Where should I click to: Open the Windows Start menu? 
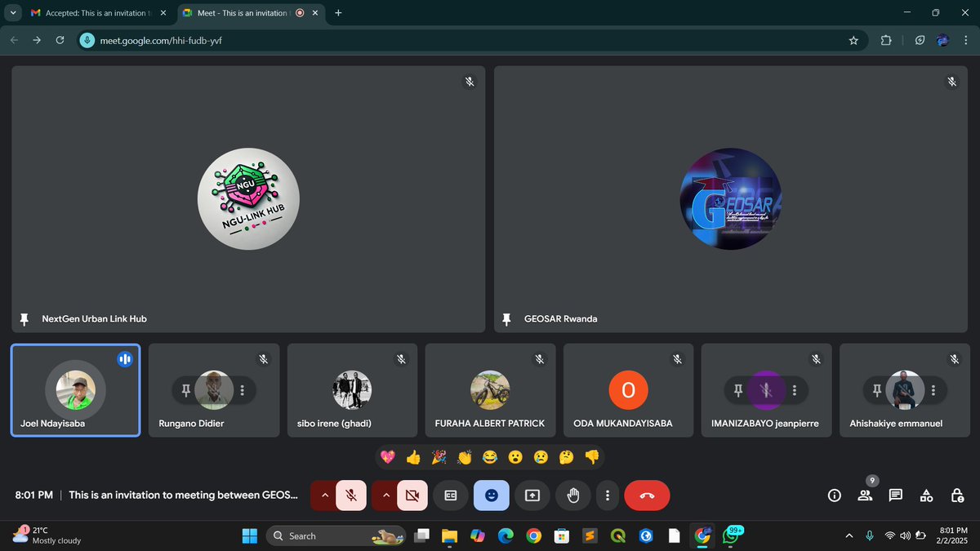tap(249, 535)
